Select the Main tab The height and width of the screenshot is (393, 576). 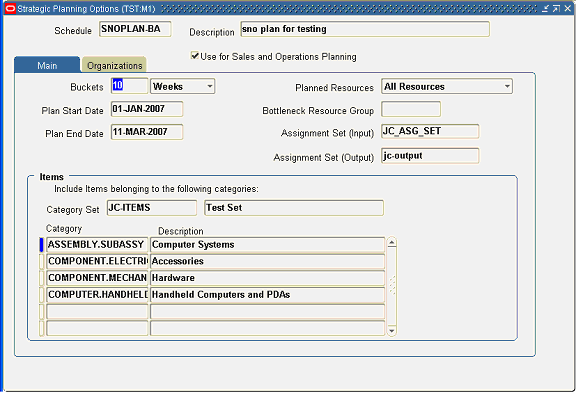pyautogui.click(x=47, y=65)
